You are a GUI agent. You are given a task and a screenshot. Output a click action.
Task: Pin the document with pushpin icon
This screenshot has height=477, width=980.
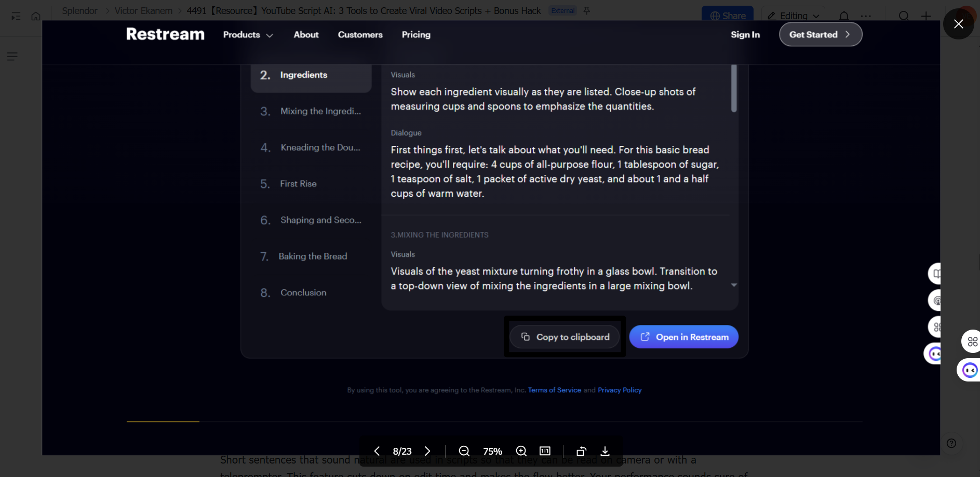tap(587, 10)
